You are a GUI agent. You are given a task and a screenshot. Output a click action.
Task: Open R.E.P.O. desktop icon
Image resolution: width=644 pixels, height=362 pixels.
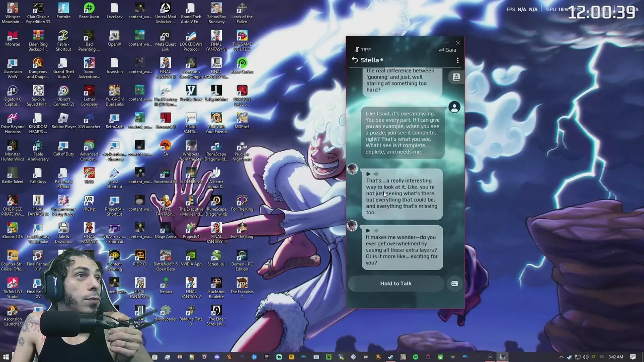pyautogui.click(x=140, y=258)
